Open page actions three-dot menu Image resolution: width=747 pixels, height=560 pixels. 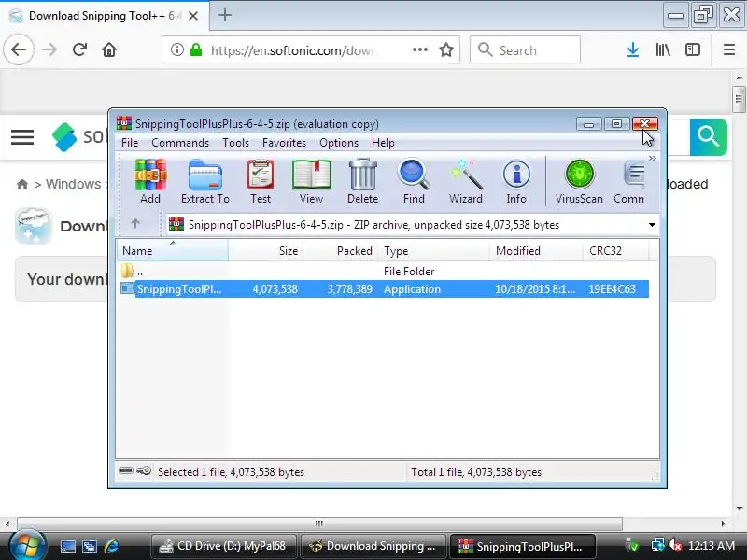[x=419, y=49]
